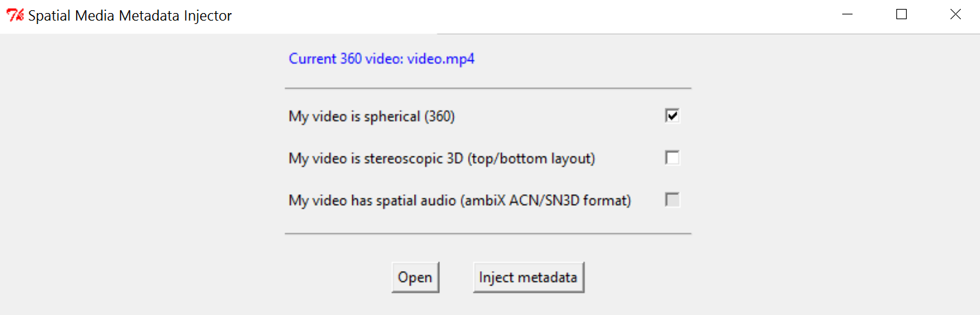This screenshot has width=980, height=315.
Task: Click the horizontal separator above the checkbox options
Action: coord(488,89)
